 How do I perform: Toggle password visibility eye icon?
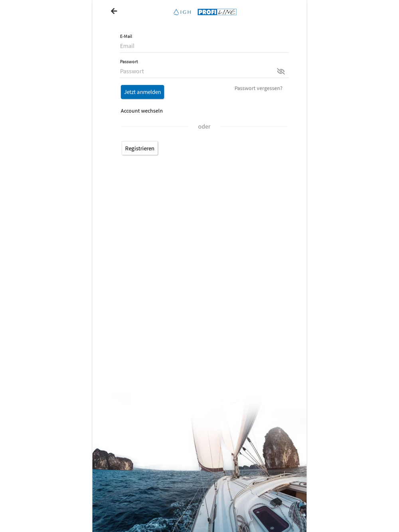[281, 71]
